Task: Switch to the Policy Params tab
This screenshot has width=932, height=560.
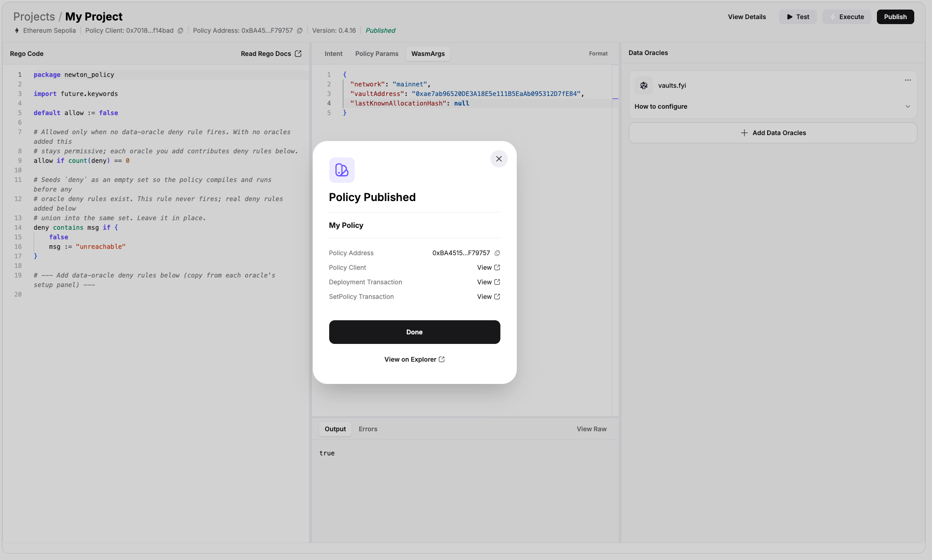Action: coord(377,54)
